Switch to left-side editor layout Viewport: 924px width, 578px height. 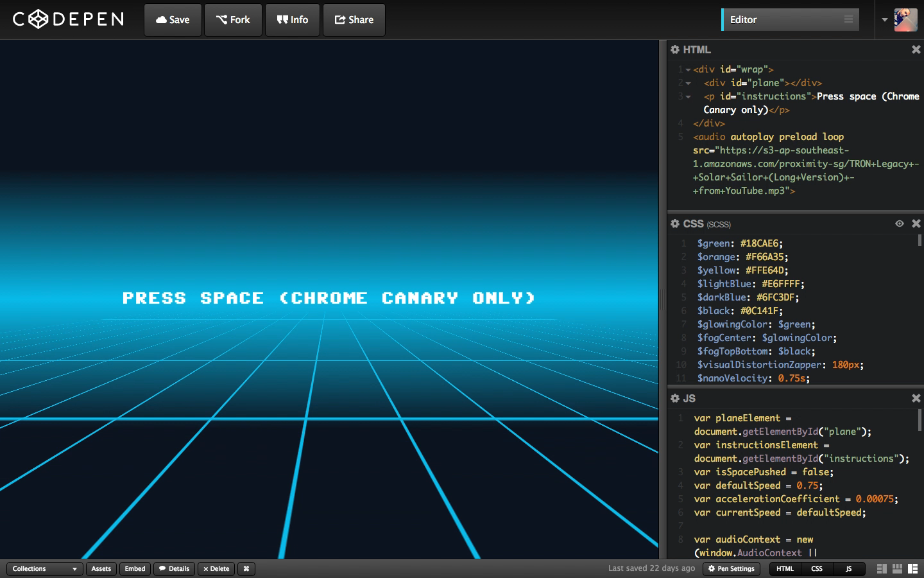(x=882, y=568)
